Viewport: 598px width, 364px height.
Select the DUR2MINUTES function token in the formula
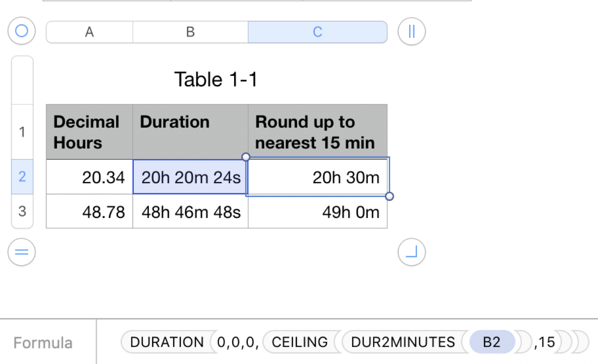[x=403, y=342]
